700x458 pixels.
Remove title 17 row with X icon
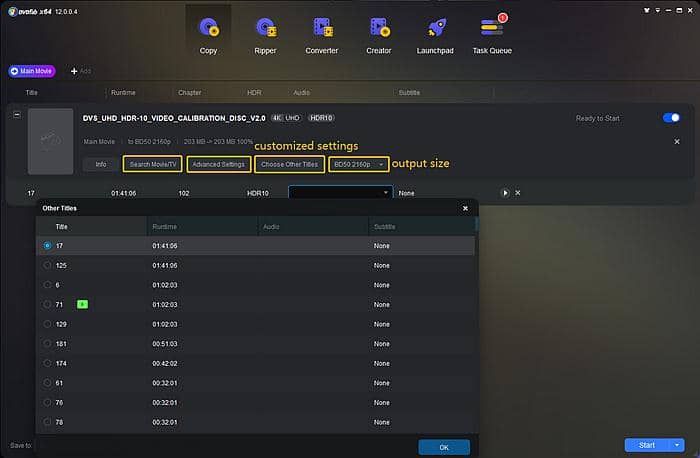coord(518,193)
